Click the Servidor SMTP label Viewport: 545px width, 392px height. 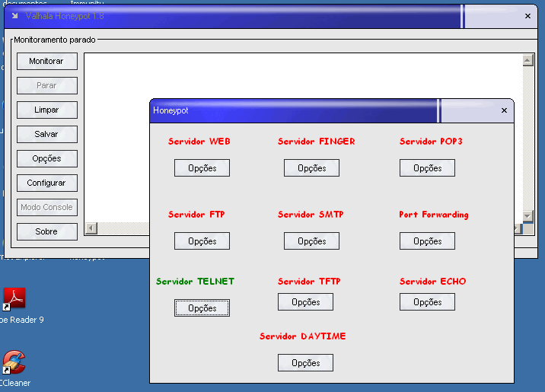point(311,215)
